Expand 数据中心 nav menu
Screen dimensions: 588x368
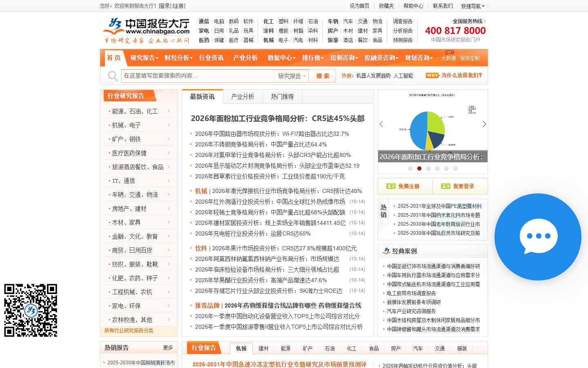point(281,58)
